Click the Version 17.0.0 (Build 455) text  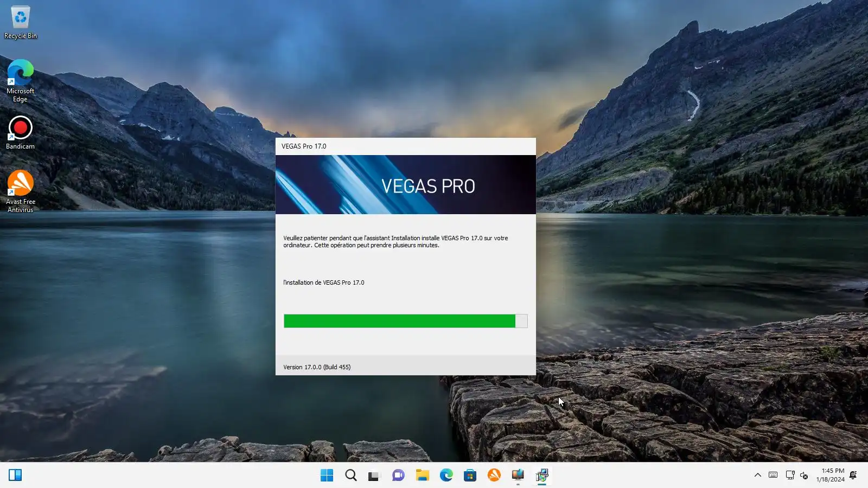pos(317,367)
